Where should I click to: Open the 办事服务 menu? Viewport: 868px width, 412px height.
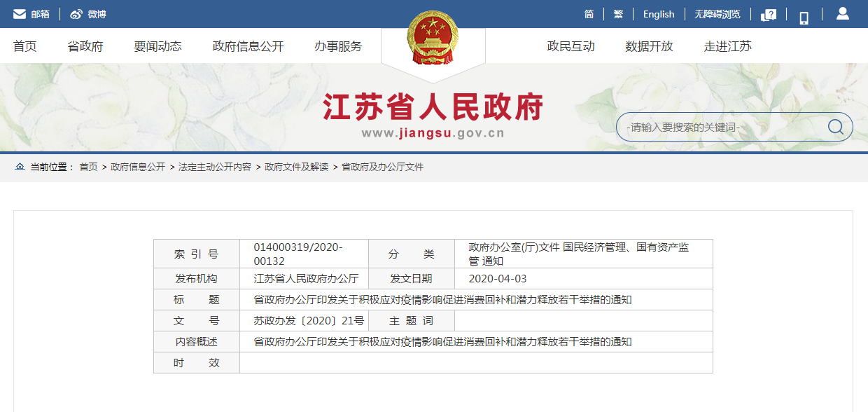(338, 46)
